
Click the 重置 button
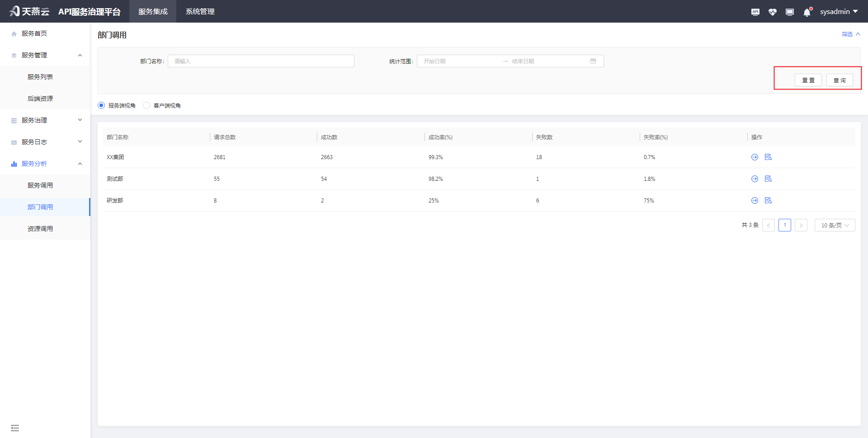point(808,80)
